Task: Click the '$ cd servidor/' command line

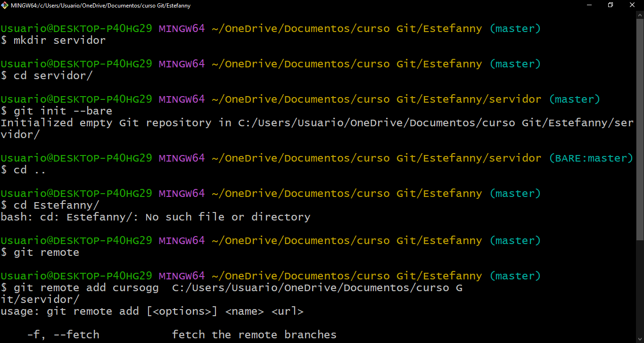Action: (47, 76)
